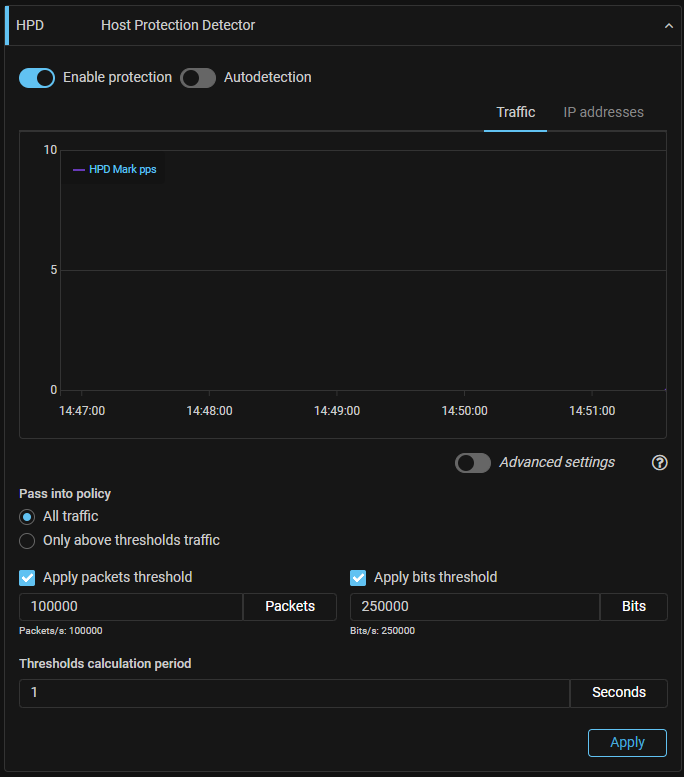This screenshot has width=684, height=777.
Task: Turn on the Autodetection toggle
Action: pos(198,78)
